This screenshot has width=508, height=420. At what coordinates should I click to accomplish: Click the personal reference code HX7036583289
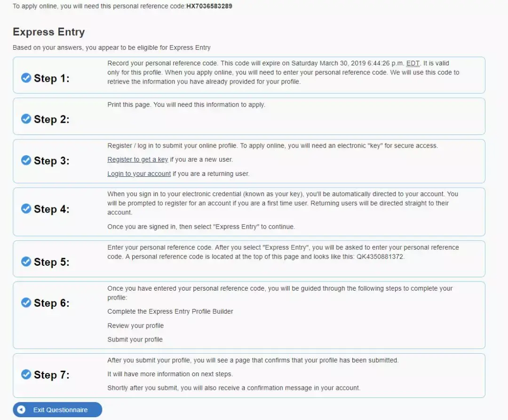click(x=209, y=7)
